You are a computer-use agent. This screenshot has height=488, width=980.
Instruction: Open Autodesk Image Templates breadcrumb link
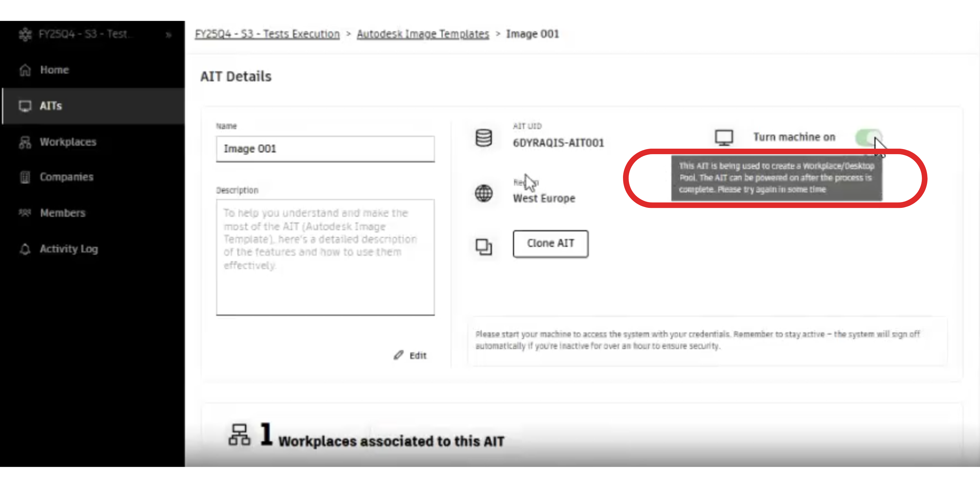[x=423, y=34]
